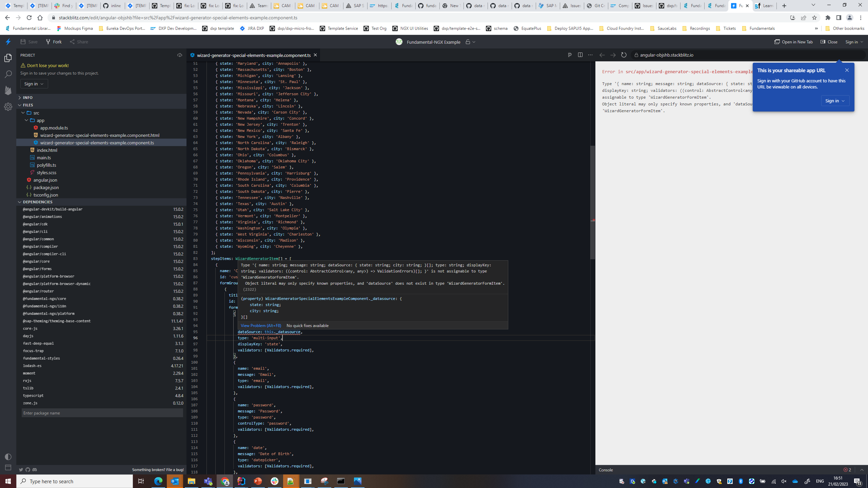Click the 'File a bug!' link
This screenshot has width=868, height=488.
174,470
